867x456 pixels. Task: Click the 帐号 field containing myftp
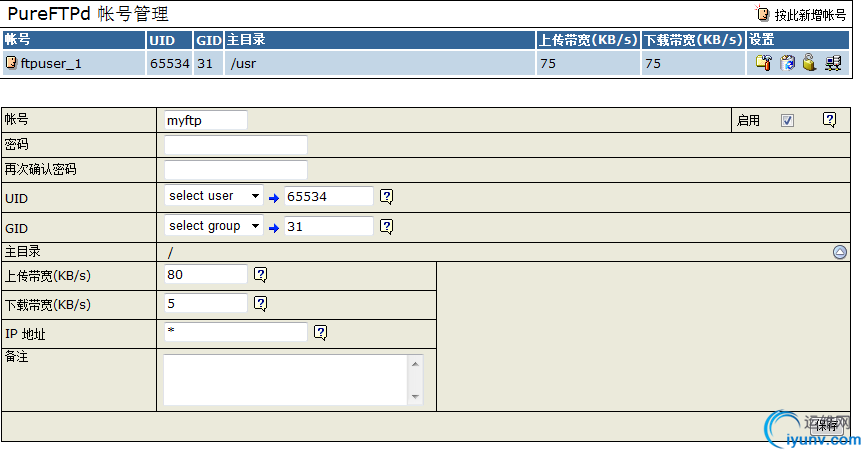205,120
